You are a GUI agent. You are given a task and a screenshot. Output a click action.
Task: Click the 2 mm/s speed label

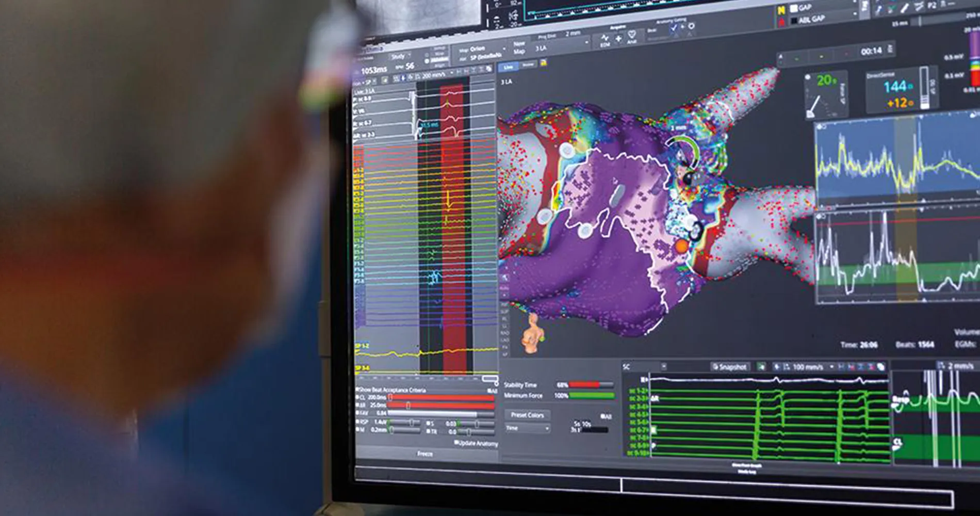(x=961, y=366)
